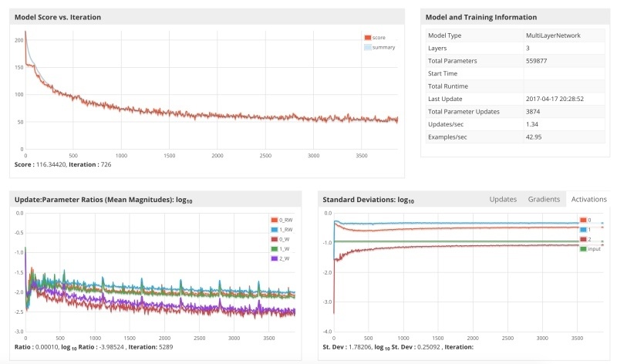This screenshot has height=364, width=617.
Task: Switch to the Updates tab
Action: [503, 199]
